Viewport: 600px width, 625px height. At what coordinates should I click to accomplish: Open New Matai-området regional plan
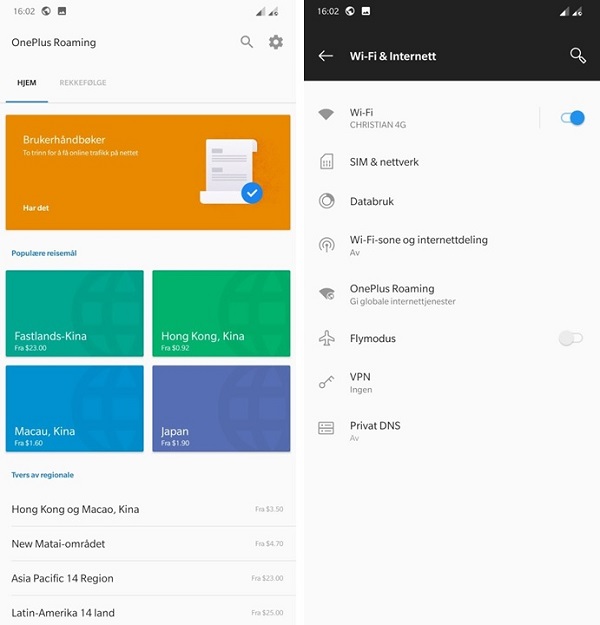(147, 544)
